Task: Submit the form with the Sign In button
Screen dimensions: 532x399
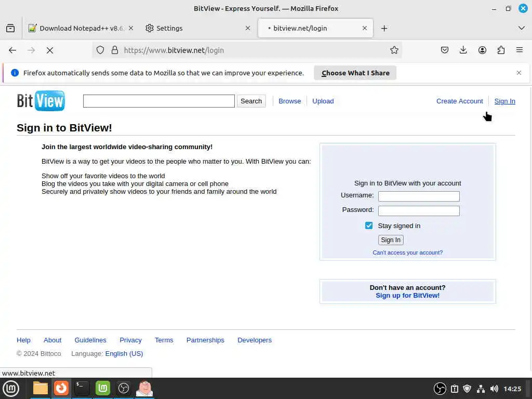Action: pyautogui.click(x=391, y=240)
